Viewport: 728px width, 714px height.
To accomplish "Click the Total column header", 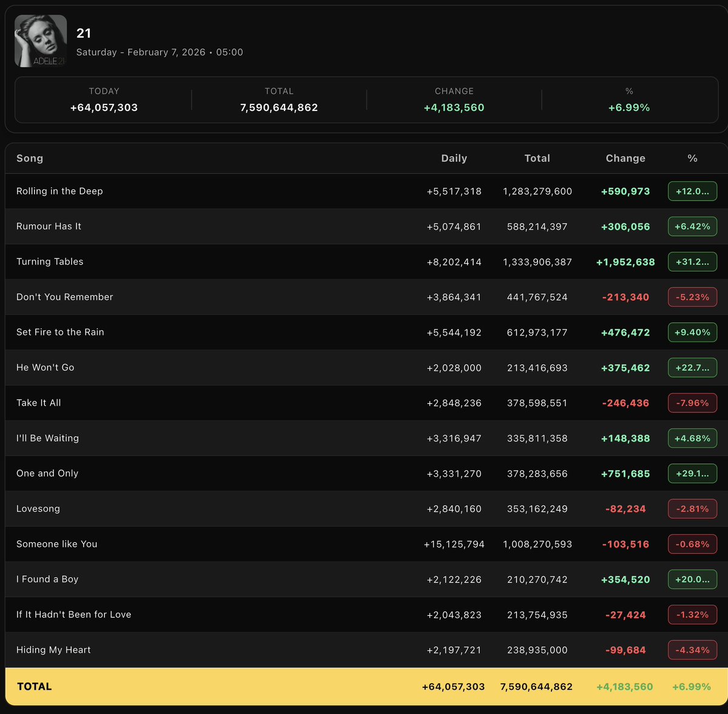I will [538, 158].
